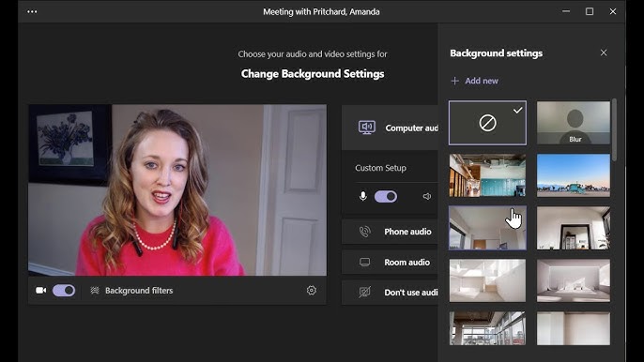
Task: Select the office with teal lockers background
Action: pyautogui.click(x=487, y=175)
